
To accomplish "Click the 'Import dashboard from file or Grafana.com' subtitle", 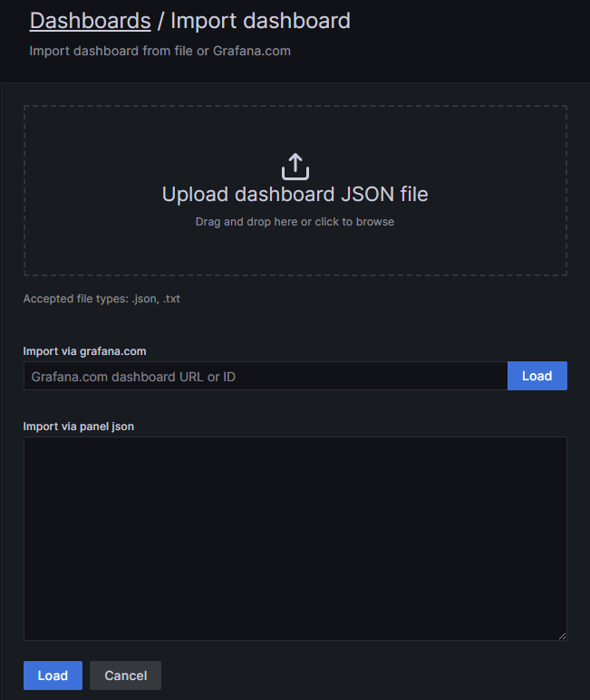I will 160,51.
